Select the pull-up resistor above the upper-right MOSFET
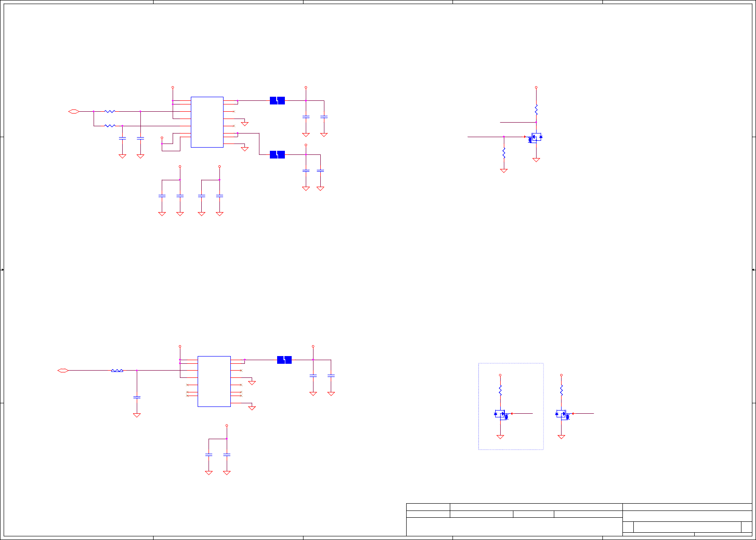Screen dimensions: 756x540 click(x=536, y=109)
